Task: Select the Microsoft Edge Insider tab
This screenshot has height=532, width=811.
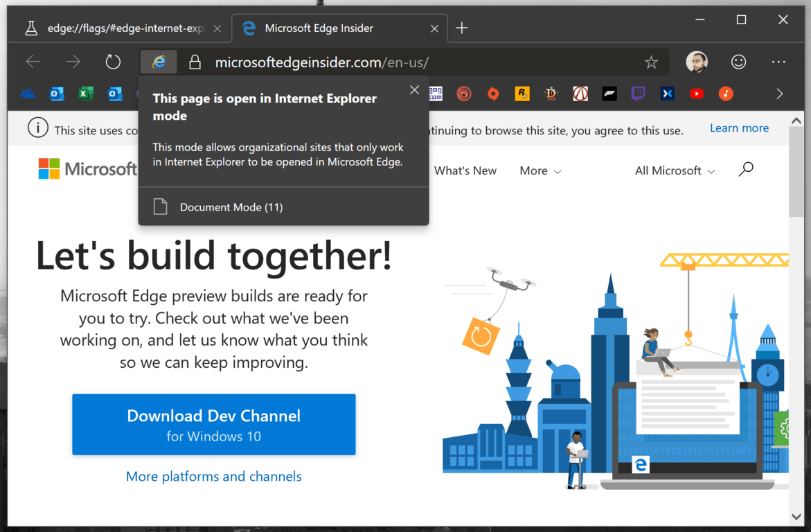Action: (x=339, y=28)
